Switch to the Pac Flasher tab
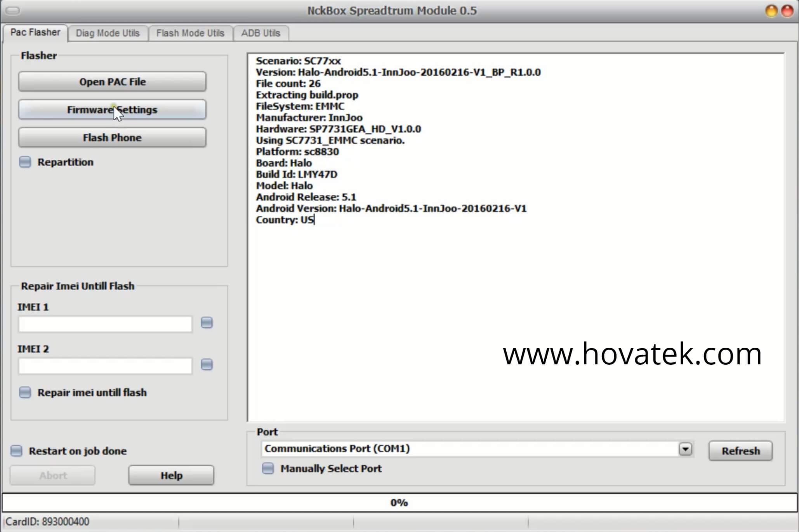This screenshot has width=799, height=532. point(35,33)
